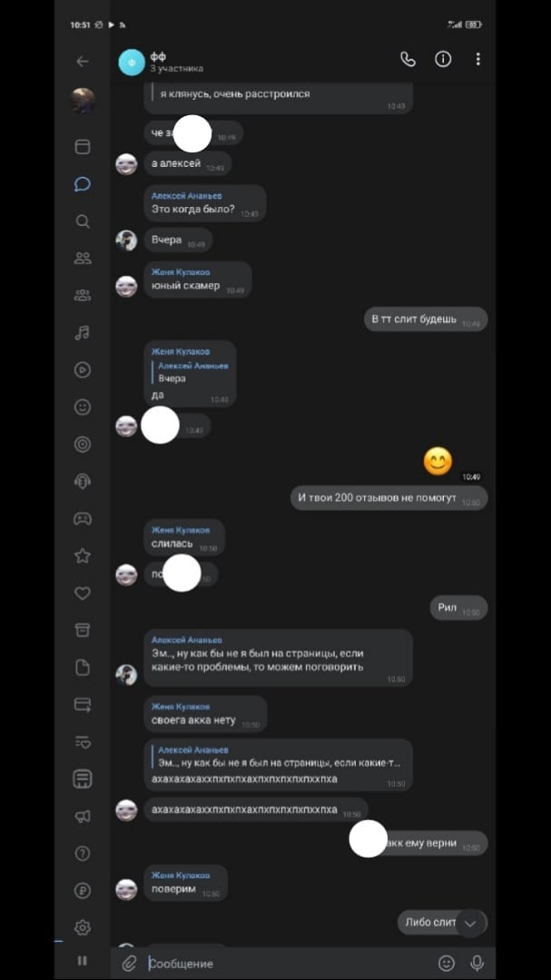Open the messenger chat bubble sidebar icon

pos(82,183)
